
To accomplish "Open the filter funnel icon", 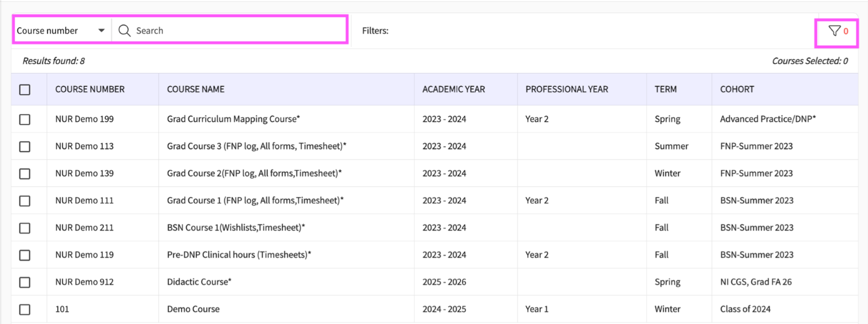I will pyautogui.click(x=834, y=31).
